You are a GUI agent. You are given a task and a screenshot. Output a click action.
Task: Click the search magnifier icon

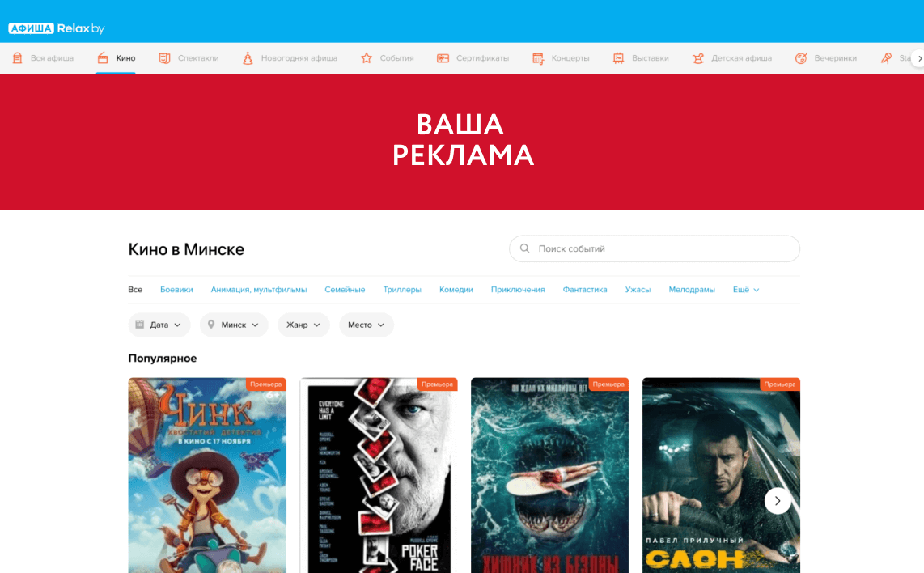coord(524,248)
